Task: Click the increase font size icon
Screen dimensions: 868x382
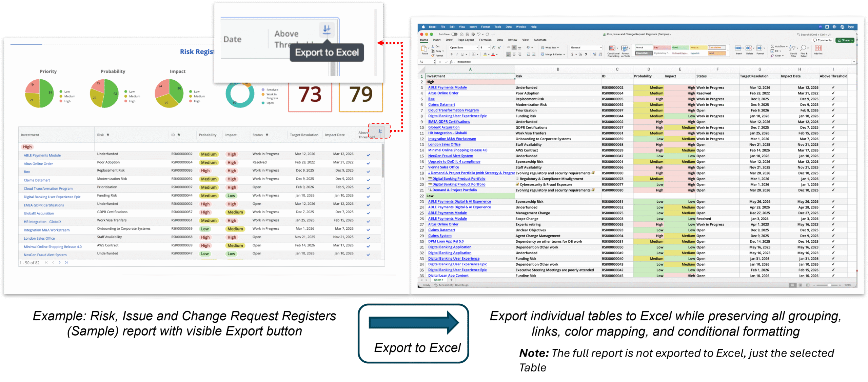Action: click(494, 47)
